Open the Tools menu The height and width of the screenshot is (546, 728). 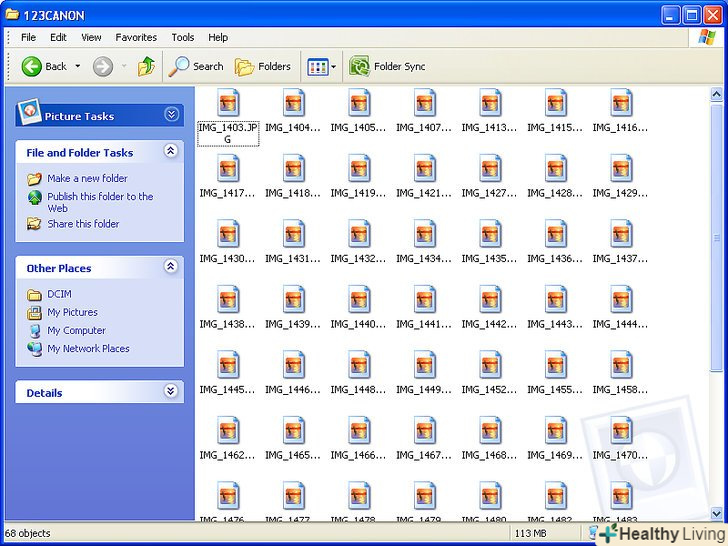click(182, 37)
